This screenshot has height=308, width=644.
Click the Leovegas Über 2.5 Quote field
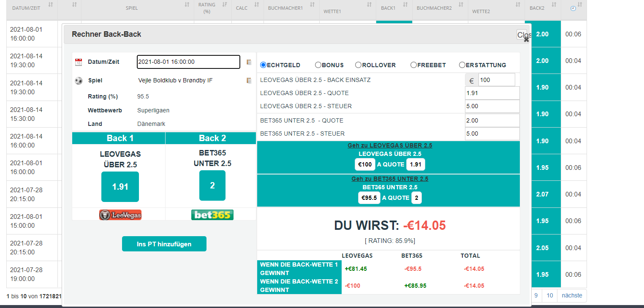tap(492, 93)
